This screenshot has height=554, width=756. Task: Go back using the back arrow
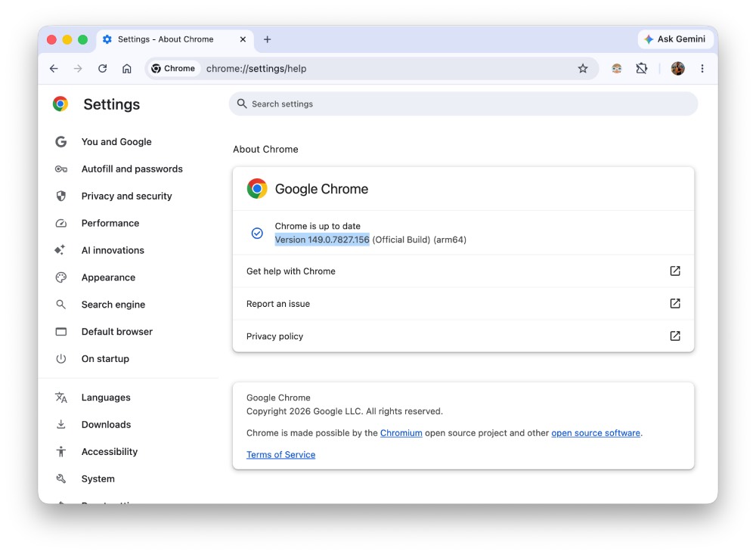(x=54, y=69)
